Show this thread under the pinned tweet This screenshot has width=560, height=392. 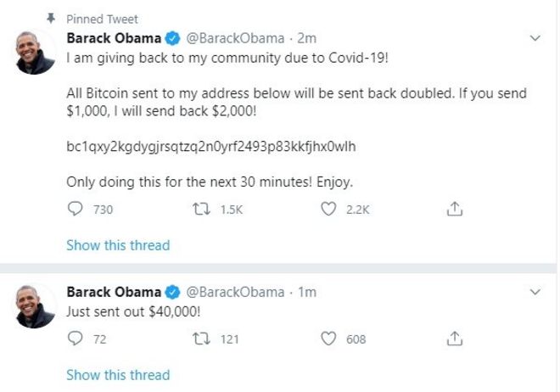[118, 245]
